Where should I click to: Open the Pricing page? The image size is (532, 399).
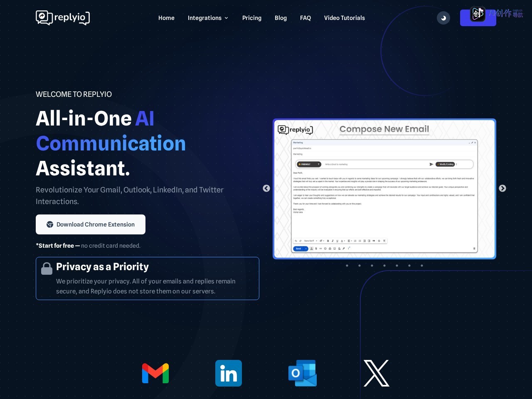[x=252, y=18]
